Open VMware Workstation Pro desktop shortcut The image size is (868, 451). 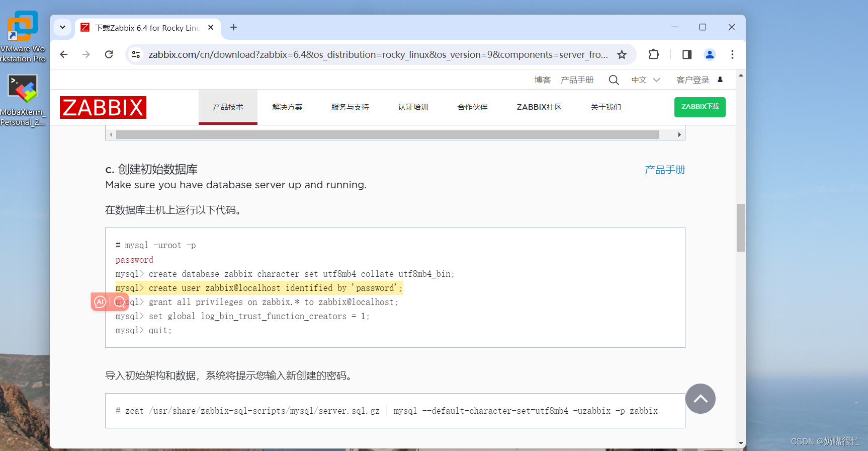pyautogui.click(x=23, y=36)
